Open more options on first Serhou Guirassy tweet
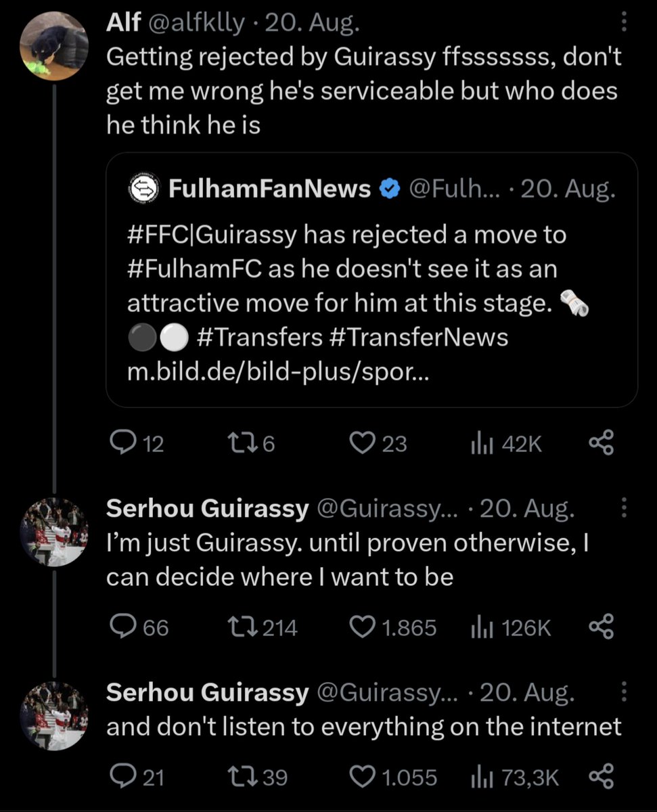 coord(623,510)
